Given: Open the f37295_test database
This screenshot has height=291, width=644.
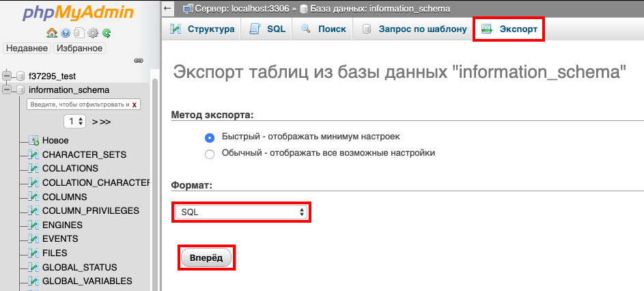Looking at the screenshot, I should pos(52,77).
